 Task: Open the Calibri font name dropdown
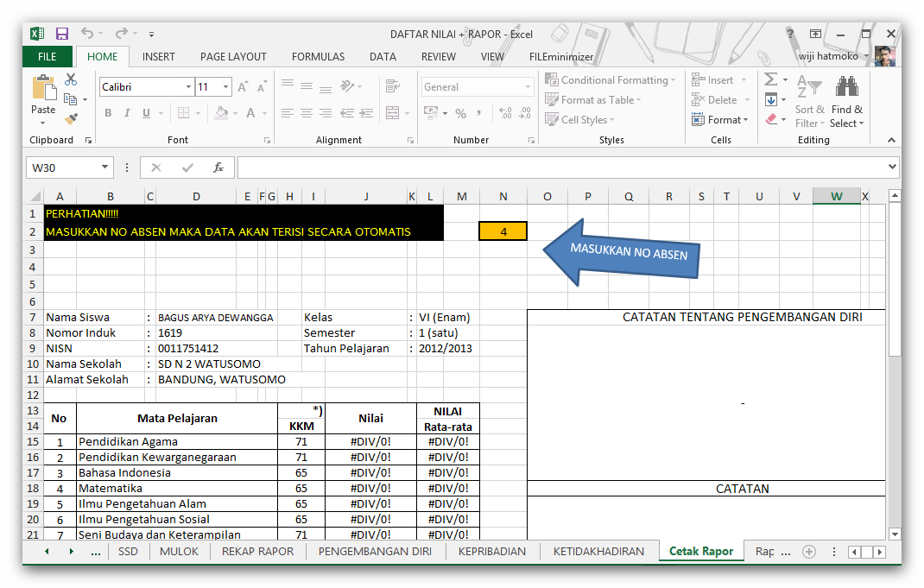(x=188, y=86)
